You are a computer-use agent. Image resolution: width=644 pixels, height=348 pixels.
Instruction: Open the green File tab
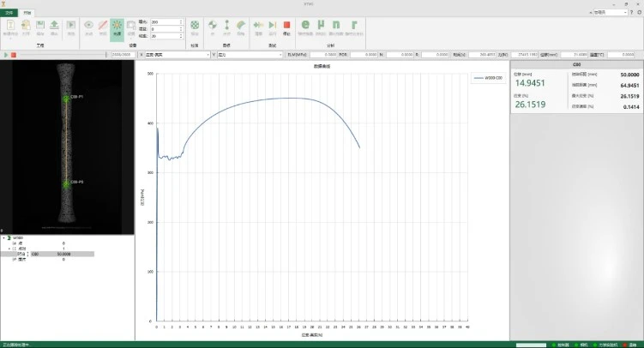click(x=9, y=13)
